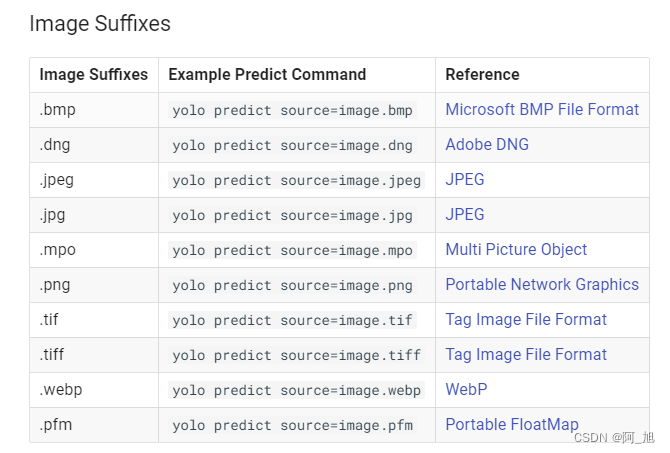
Task: Click the .mpo suffix cell
Action: [57, 250]
